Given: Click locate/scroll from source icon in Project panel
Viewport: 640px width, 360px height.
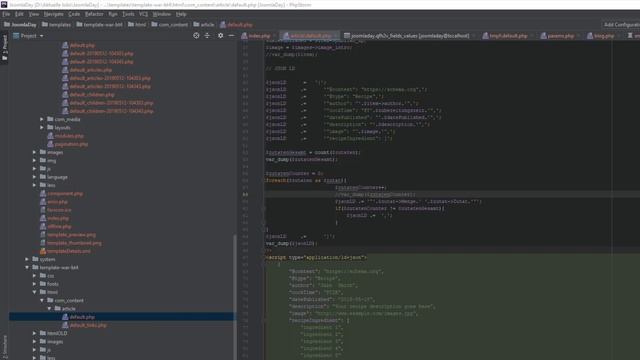Looking at the screenshot, I should coord(196,36).
